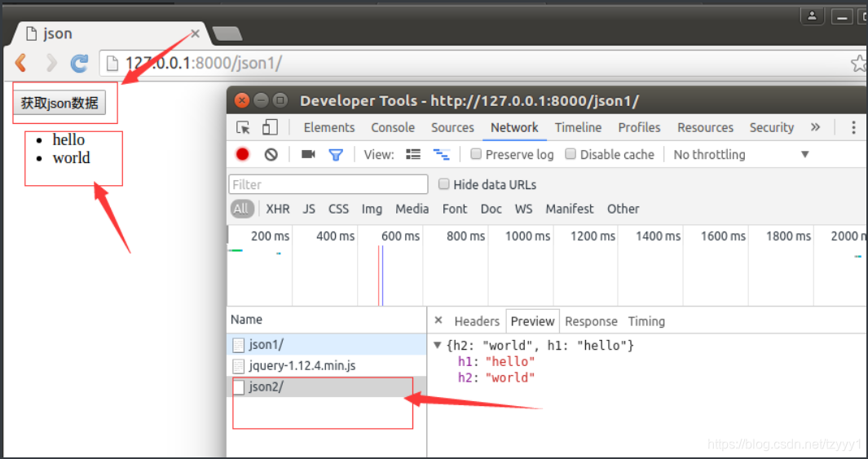Switch to large request rows view
The image size is (868, 459).
click(413, 154)
